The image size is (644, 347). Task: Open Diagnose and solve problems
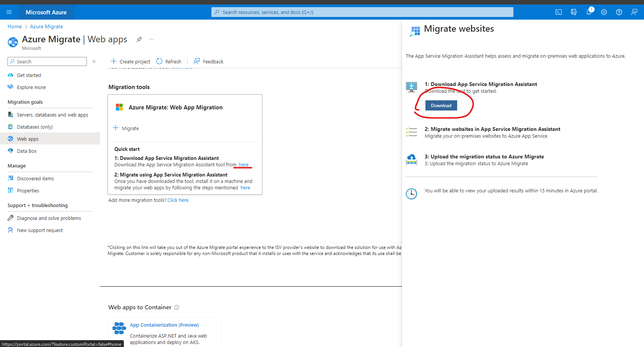tap(50, 218)
